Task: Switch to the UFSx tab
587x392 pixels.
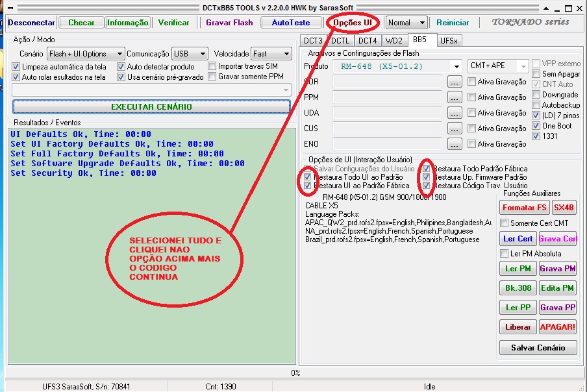Action: coord(449,41)
